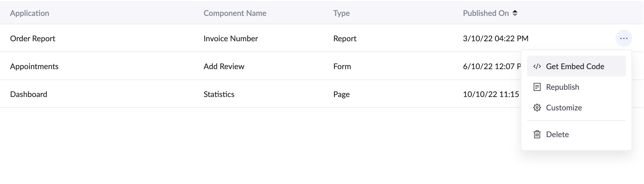This screenshot has width=644, height=184.
Task: Click the Invoice Number component name
Action: coord(231,38)
